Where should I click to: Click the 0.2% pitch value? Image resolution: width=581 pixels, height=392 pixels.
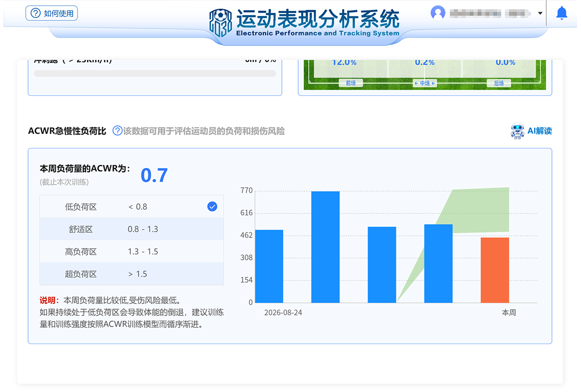(425, 62)
